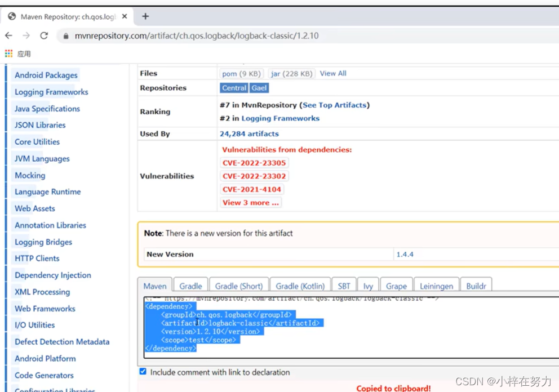Open the Apps grid icon in bookmarks bar
The width and height of the screenshot is (559, 392).
pos(8,54)
